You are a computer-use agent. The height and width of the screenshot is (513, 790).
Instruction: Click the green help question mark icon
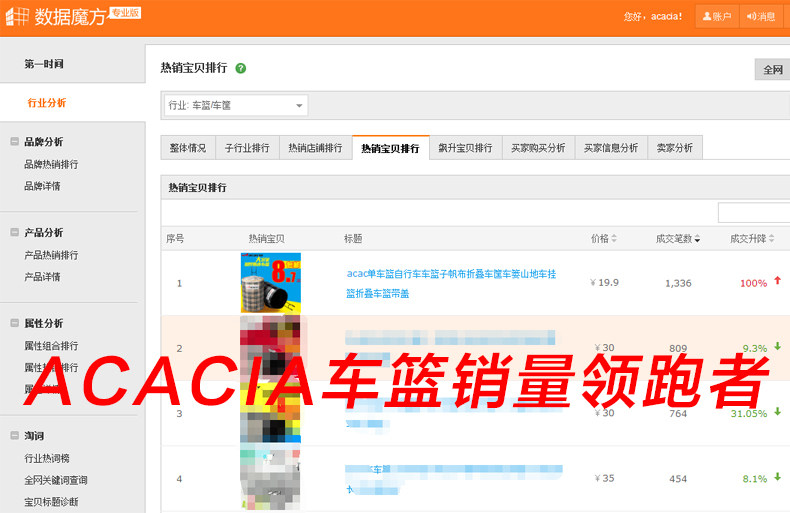[x=241, y=68]
